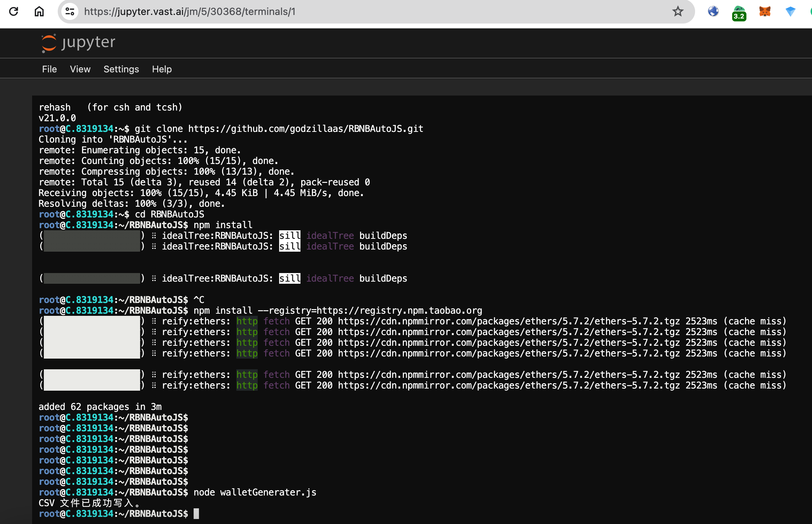Open site information icon in address bar
812x524 pixels.
[x=70, y=11]
